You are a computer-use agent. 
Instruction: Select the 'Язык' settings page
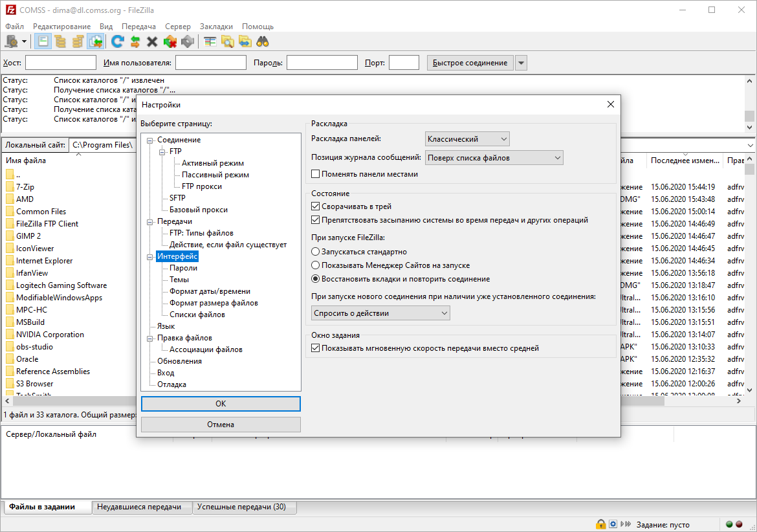pyautogui.click(x=166, y=326)
